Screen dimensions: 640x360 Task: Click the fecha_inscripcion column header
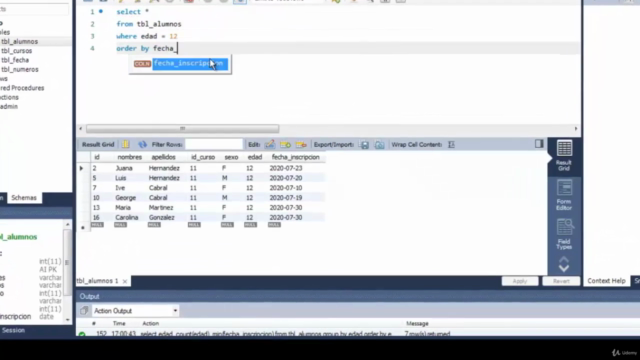coord(296,157)
